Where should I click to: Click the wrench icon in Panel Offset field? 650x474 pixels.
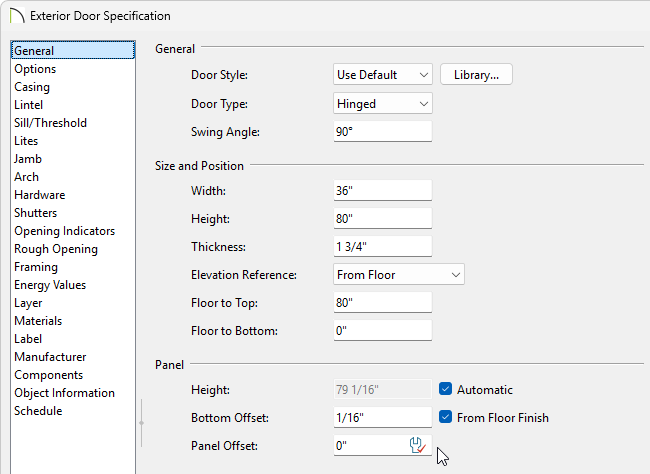click(417, 445)
